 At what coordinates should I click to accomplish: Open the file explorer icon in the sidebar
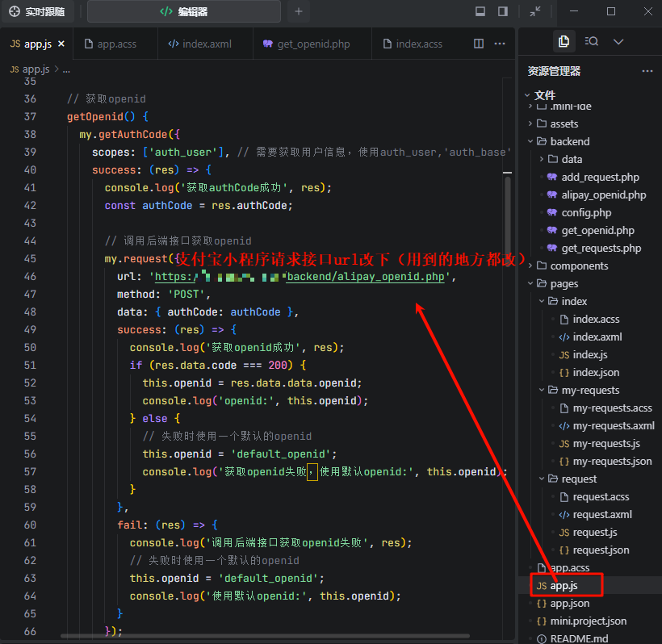[x=564, y=41]
